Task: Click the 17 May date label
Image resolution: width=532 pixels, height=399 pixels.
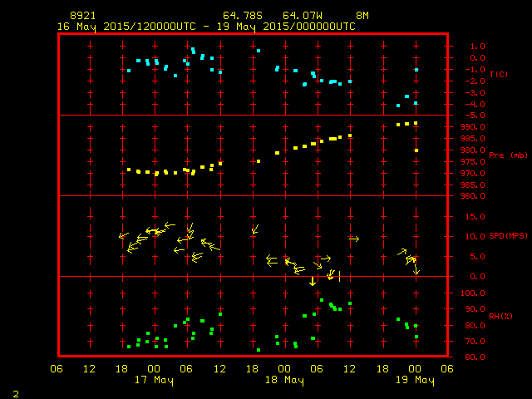Action: [x=154, y=380]
